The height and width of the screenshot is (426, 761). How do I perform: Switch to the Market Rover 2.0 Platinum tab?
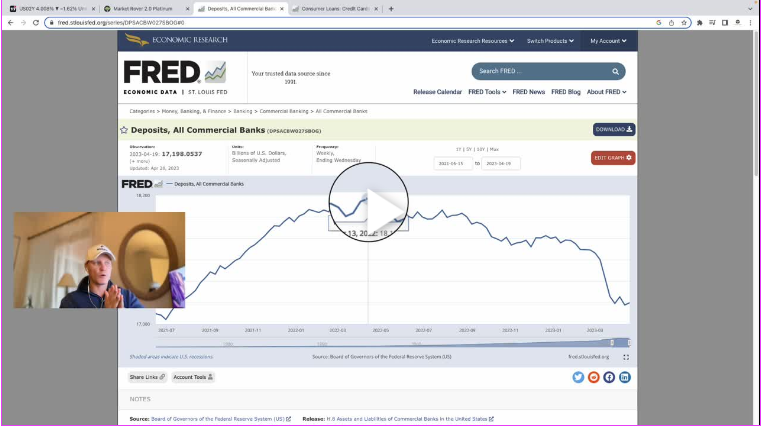pos(146,9)
